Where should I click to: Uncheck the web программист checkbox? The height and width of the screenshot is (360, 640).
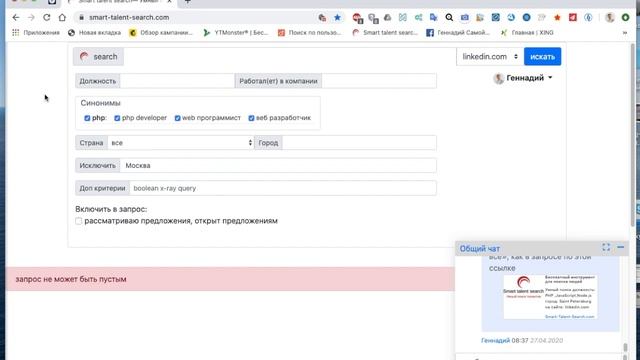tap(178, 118)
